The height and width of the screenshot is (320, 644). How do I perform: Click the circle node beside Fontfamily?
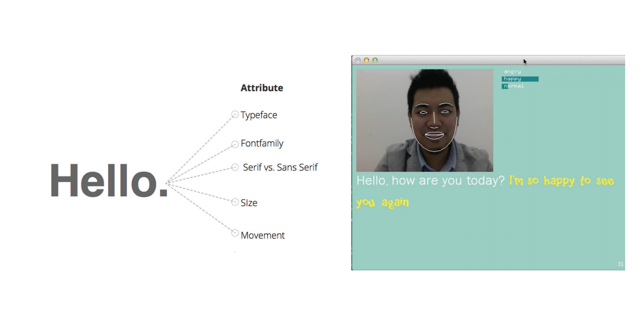(235, 144)
